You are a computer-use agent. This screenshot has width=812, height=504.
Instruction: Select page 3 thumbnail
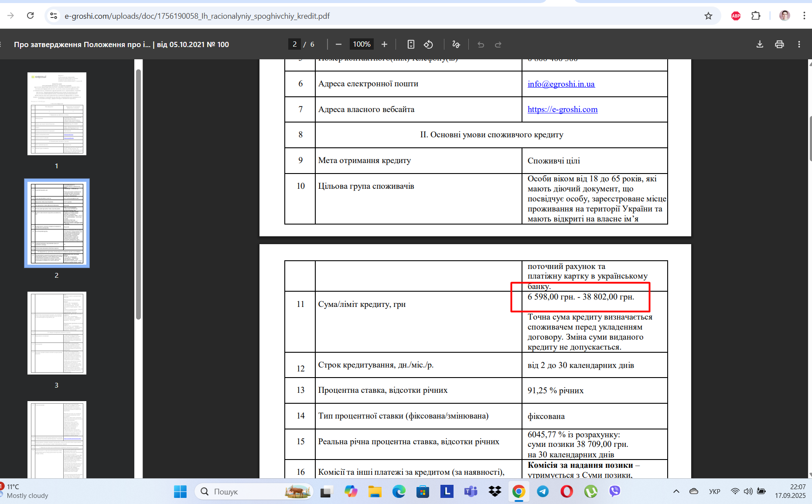point(57,333)
